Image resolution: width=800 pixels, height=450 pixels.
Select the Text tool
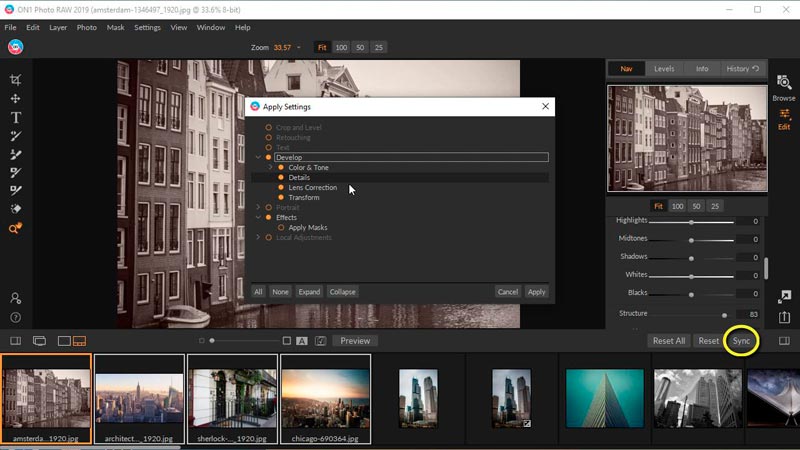(x=15, y=117)
